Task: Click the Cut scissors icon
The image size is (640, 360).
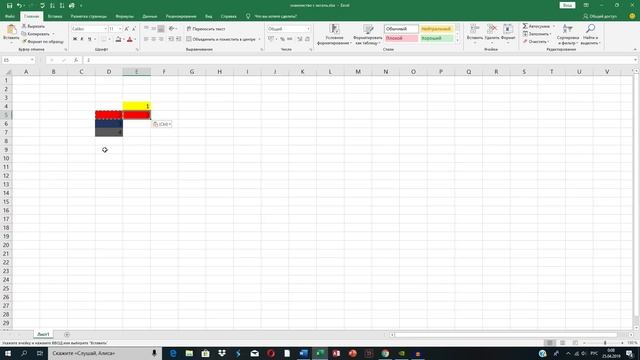Action: (24, 26)
